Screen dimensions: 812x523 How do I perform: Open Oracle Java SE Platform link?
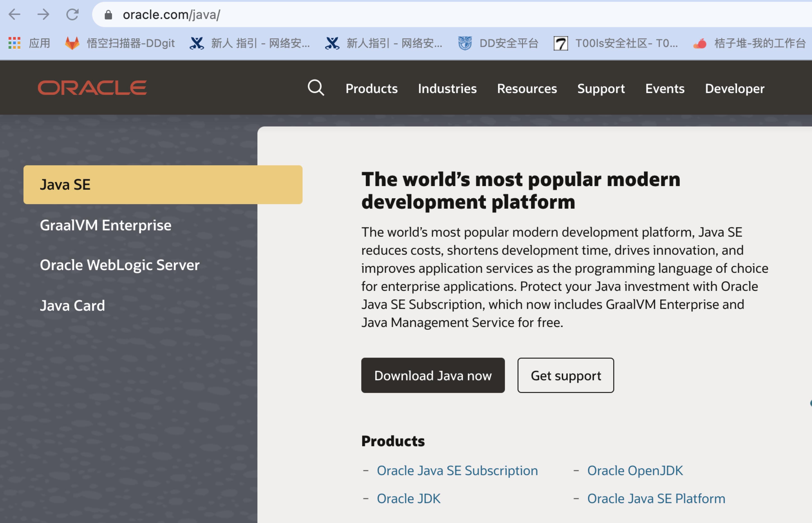pyautogui.click(x=656, y=499)
